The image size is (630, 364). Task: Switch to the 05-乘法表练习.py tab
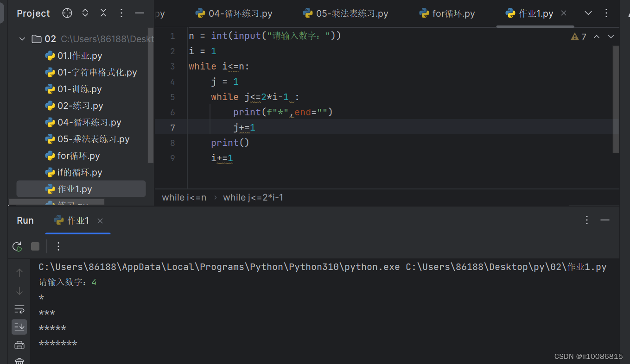(x=345, y=13)
